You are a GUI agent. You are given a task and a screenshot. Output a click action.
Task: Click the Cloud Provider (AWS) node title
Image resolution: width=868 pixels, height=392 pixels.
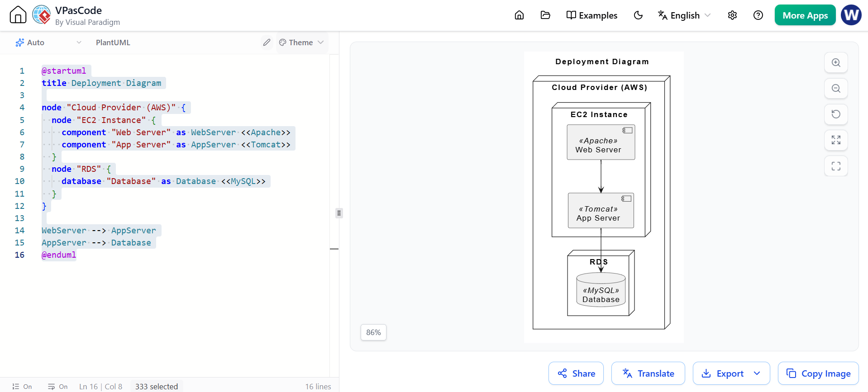coord(599,87)
